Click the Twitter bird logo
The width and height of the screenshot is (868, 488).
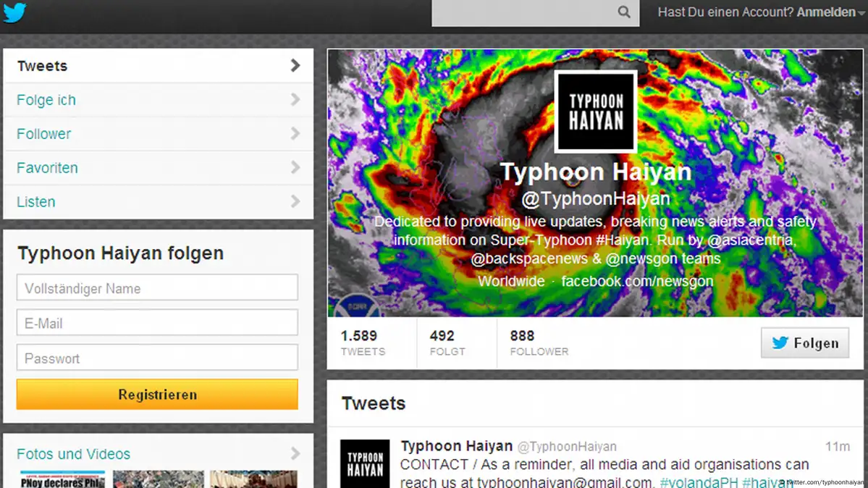[14, 12]
